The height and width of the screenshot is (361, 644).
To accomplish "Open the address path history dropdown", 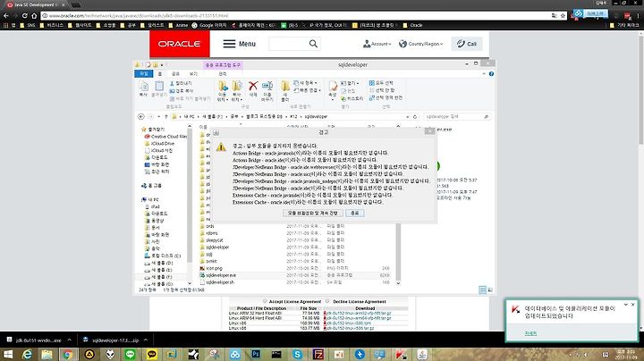I will pos(408,117).
